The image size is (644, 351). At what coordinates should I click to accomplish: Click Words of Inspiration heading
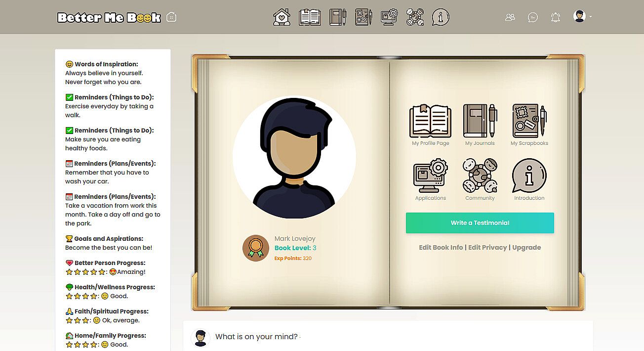pyautogui.click(x=102, y=64)
